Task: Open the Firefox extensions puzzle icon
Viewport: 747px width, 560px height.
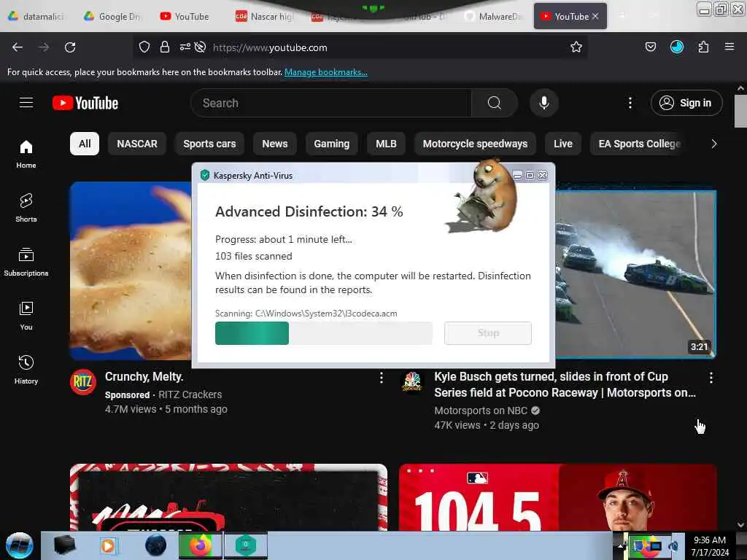Action: [x=703, y=47]
